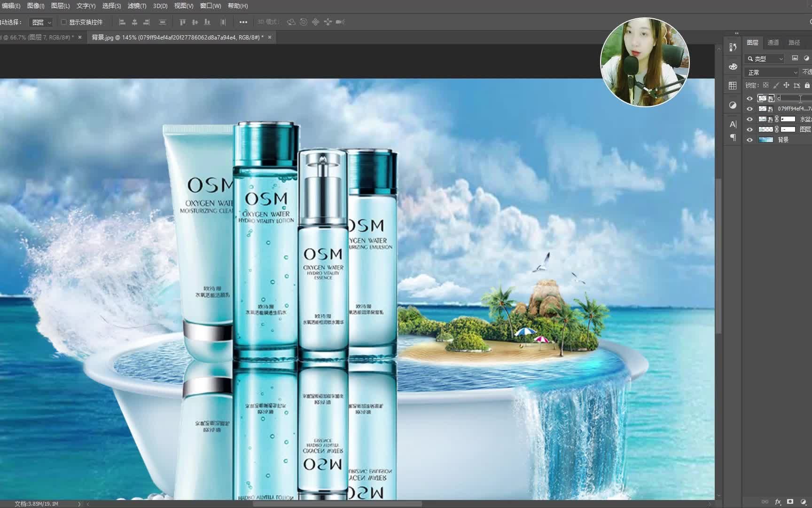This screenshot has width=812, height=508.
Task: Select 3D camera zoom mode icon
Action: pyautogui.click(x=340, y=22)
